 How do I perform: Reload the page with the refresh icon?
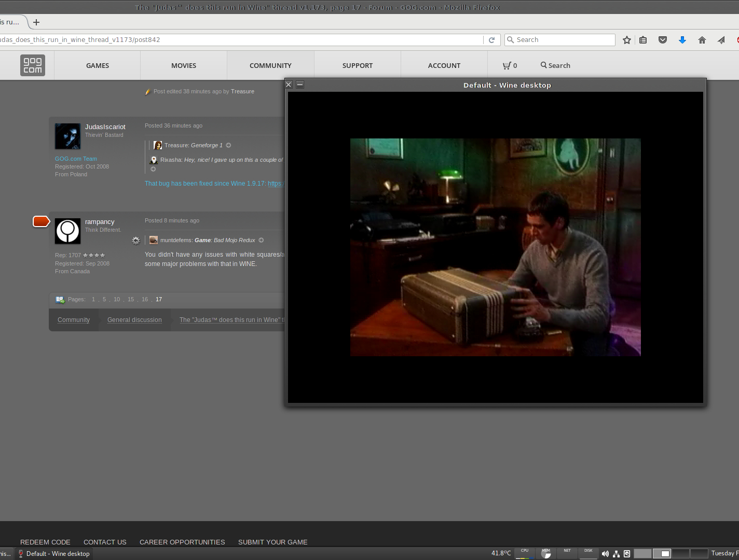pyautogui.click(x=491, y=40)
